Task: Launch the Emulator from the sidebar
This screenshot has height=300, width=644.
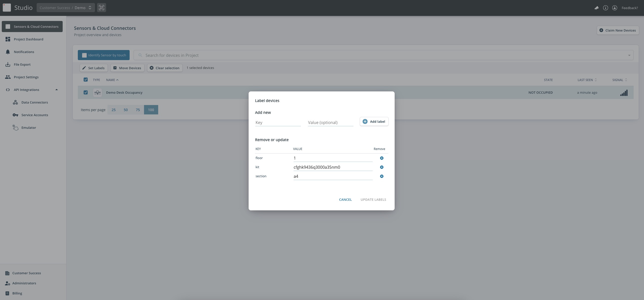Action: point(29,128)
